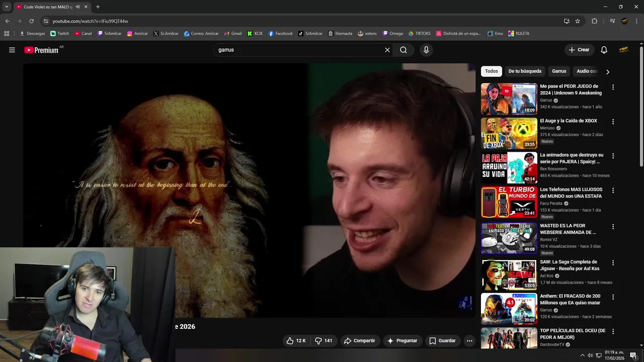
Task: Click the URL address bar
Action: [x=302, y=21]
